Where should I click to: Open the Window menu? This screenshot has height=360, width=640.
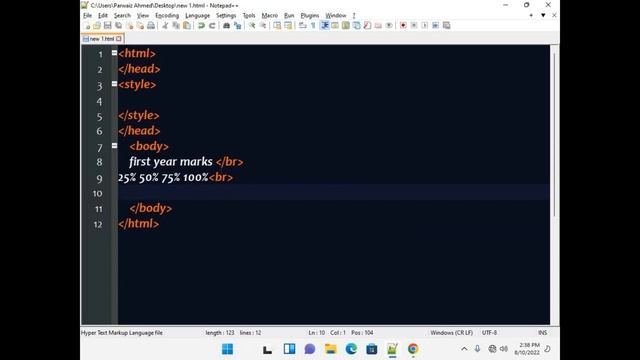tap(336, 16)
